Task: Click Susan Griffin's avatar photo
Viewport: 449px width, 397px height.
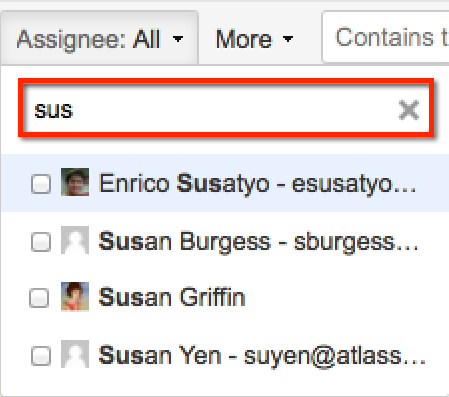Action: 75,297
